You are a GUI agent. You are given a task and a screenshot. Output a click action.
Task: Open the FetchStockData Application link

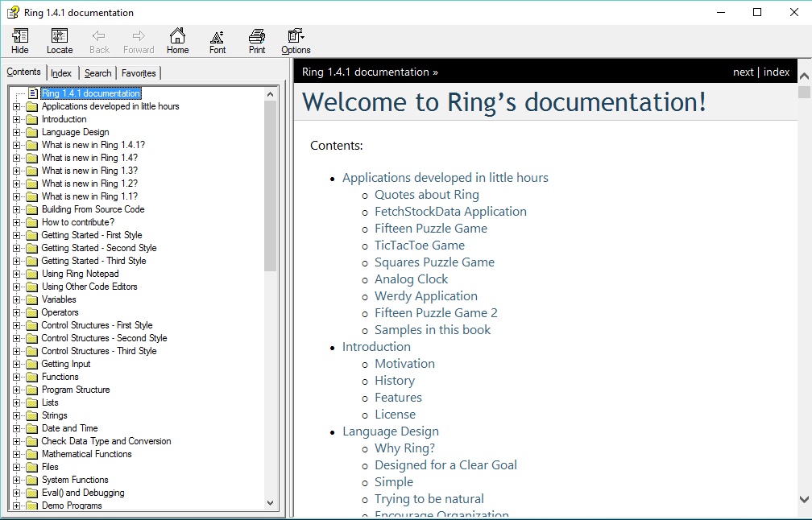(x=450, y=212)
